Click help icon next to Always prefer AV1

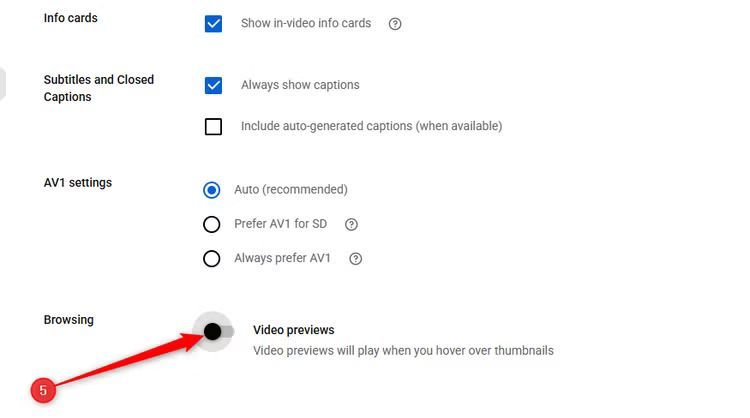355,259
